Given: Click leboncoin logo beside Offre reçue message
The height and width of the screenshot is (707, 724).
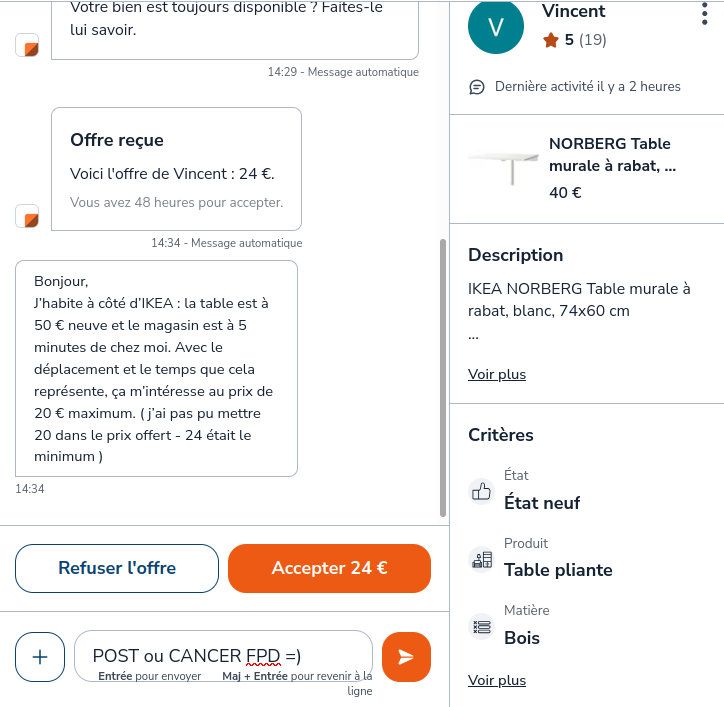Looking at the screenshot, I should [27, 216].
